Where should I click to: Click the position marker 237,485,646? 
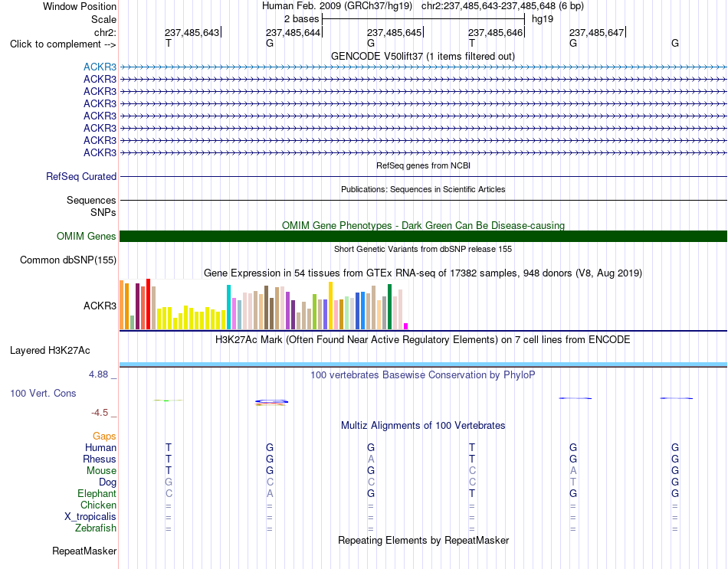pos(495,32)
